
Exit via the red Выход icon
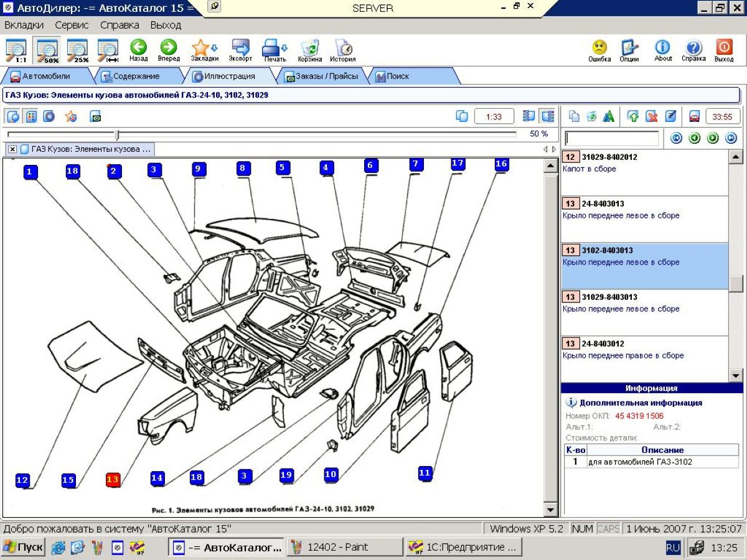[724, 50]
